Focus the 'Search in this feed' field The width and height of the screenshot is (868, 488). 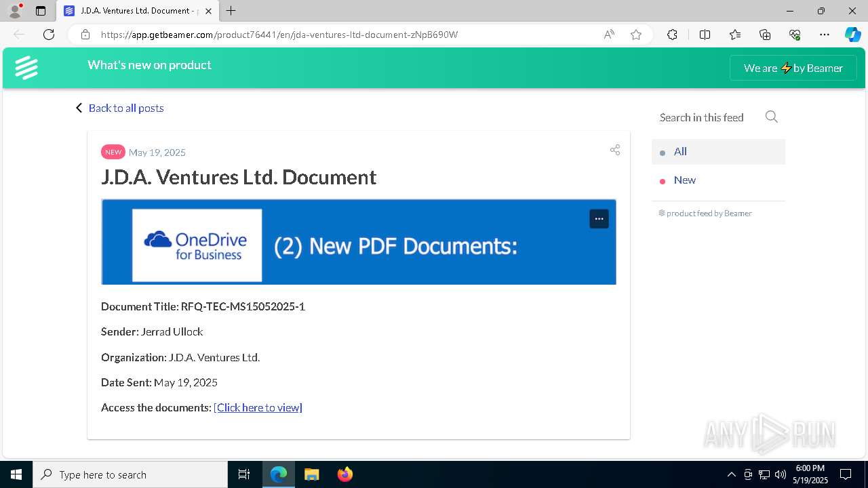coord(702,117)
